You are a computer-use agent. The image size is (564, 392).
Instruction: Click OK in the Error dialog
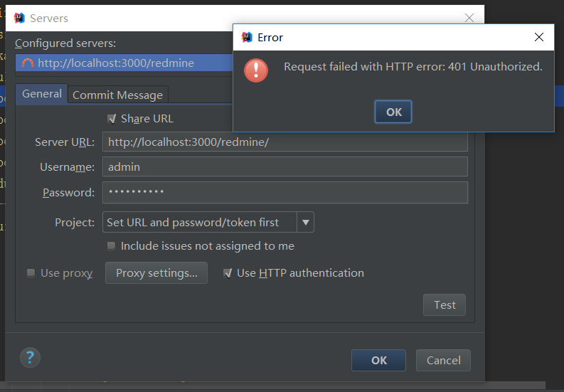393,112
